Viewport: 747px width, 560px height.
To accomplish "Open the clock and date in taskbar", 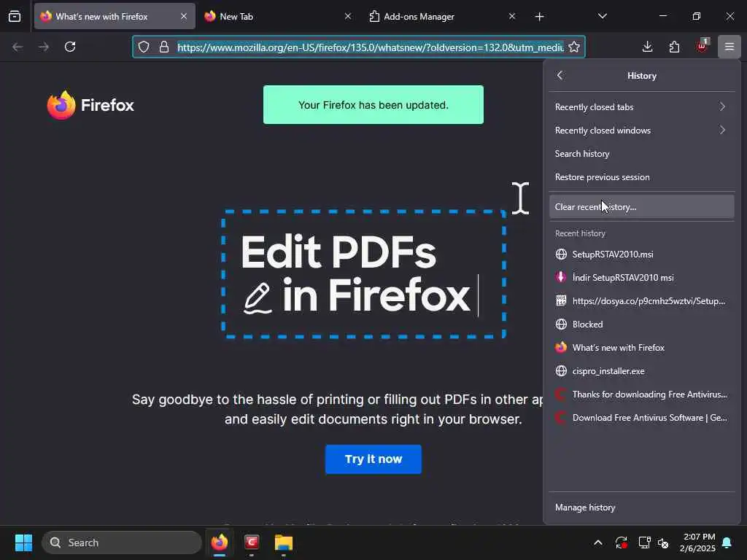I will [698, 542].
